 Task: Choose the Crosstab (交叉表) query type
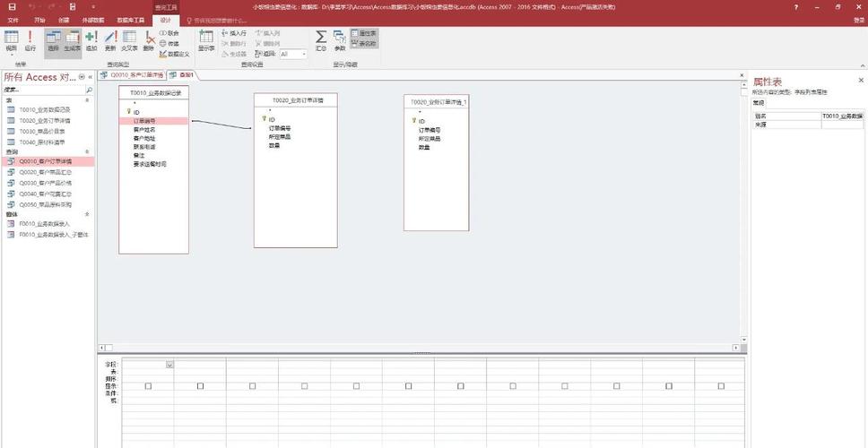129,42
